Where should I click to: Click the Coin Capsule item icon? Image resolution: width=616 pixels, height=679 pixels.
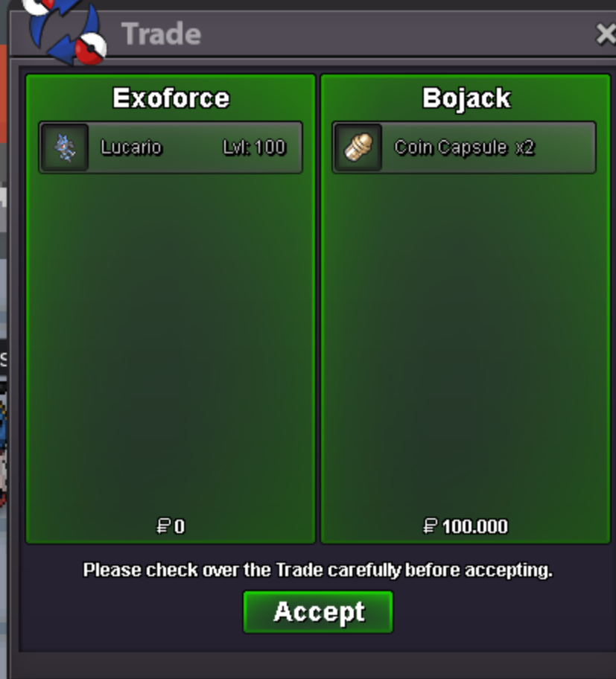pos(358,147)
